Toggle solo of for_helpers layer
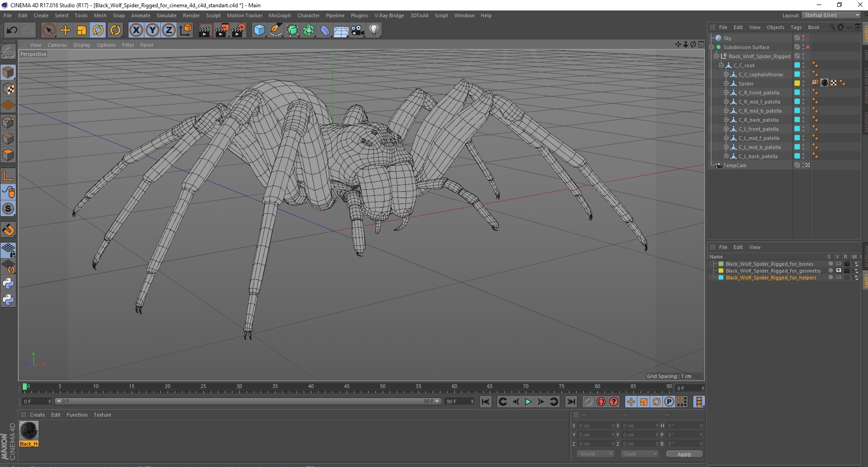 [830, 278]
